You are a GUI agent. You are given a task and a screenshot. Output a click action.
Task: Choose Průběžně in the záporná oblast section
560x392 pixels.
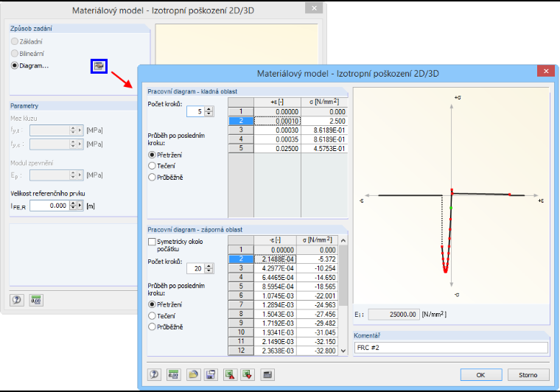click(x=152, y=326)
